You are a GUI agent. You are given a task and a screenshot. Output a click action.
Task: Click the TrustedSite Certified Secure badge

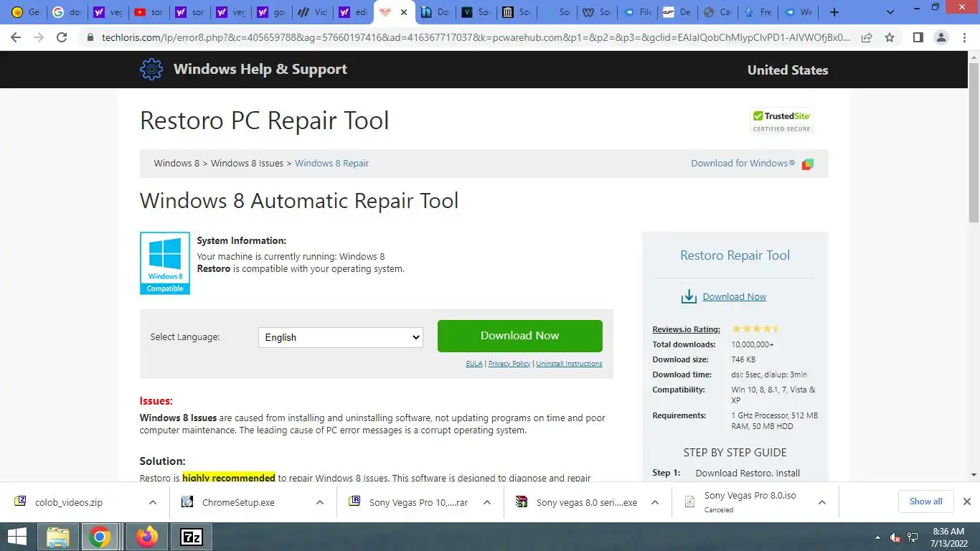(781, 121)
